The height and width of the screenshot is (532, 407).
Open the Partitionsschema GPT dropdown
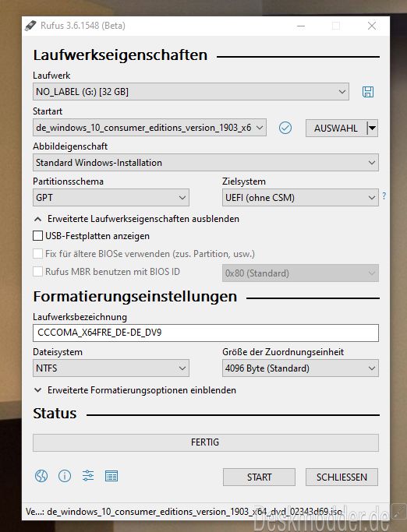111,198
